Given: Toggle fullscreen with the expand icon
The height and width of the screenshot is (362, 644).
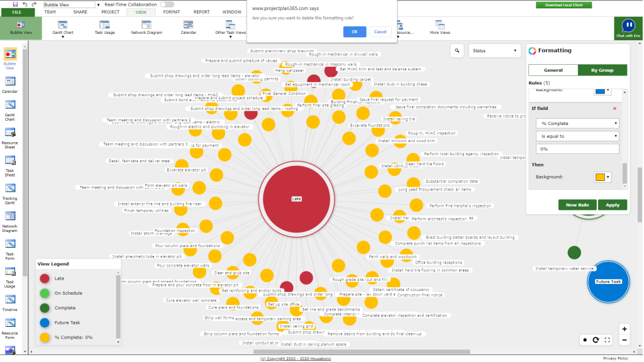Looking at the screenshot, I should coord(607,340).
